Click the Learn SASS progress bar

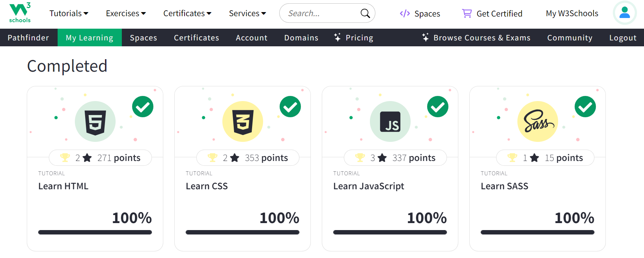point(538,232)
